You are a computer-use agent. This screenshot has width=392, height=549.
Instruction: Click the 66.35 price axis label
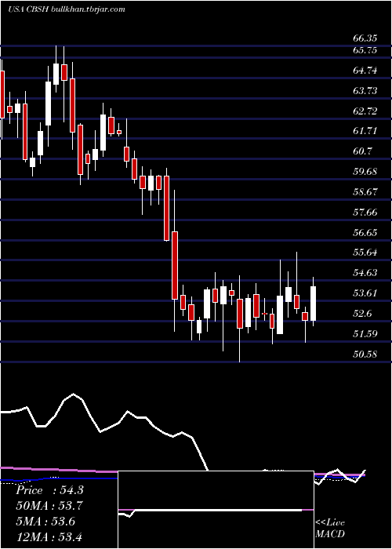pyautogui.click(x=365, y=38)
